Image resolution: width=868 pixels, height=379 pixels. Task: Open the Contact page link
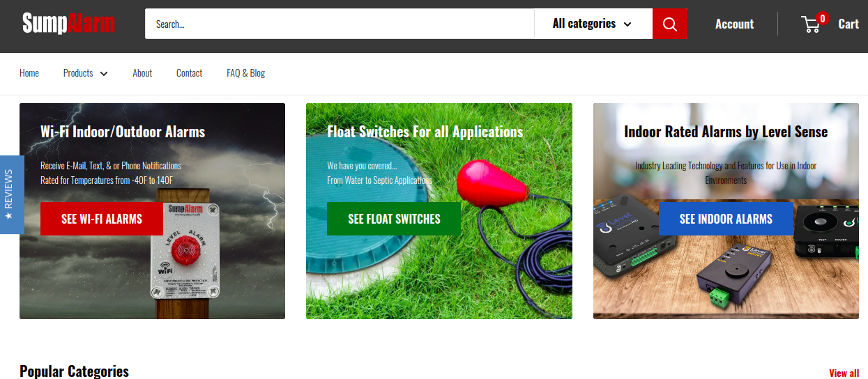point(189,73)
